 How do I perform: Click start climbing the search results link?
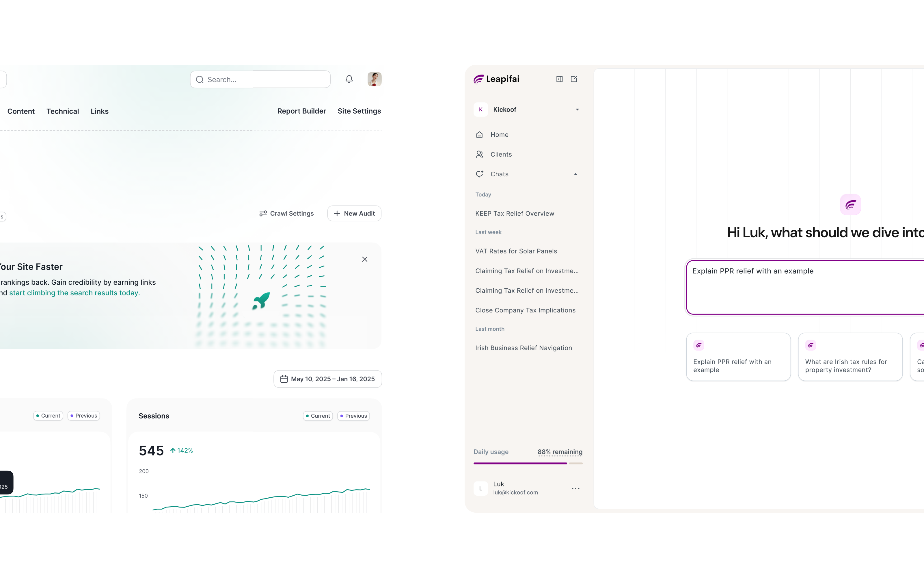point(74,293)
